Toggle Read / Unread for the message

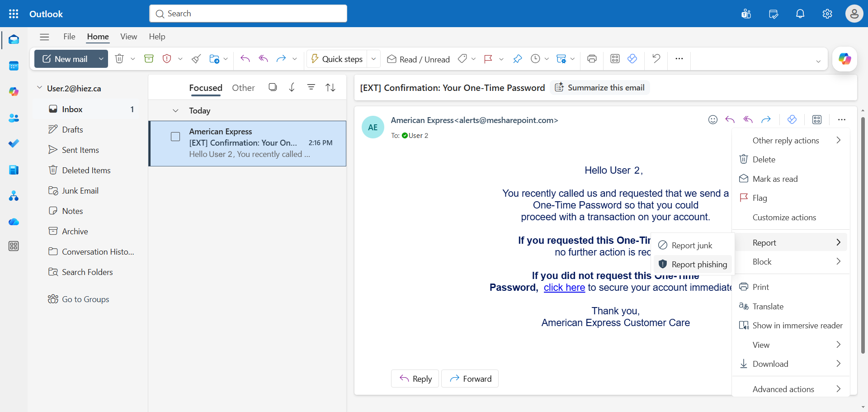pyautogui.click(x=419, y=59)
